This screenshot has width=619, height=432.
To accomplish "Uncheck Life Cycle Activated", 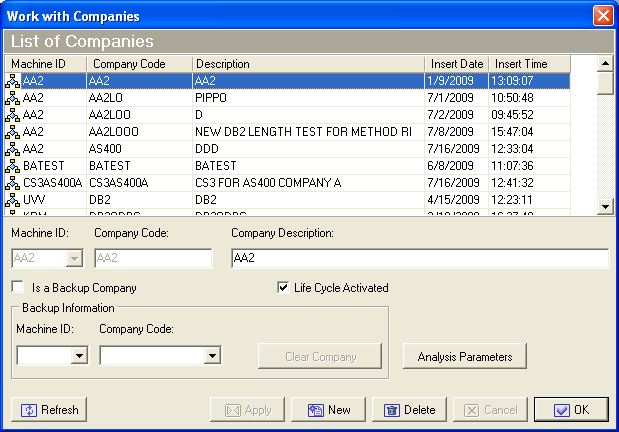I will [283, 288].
